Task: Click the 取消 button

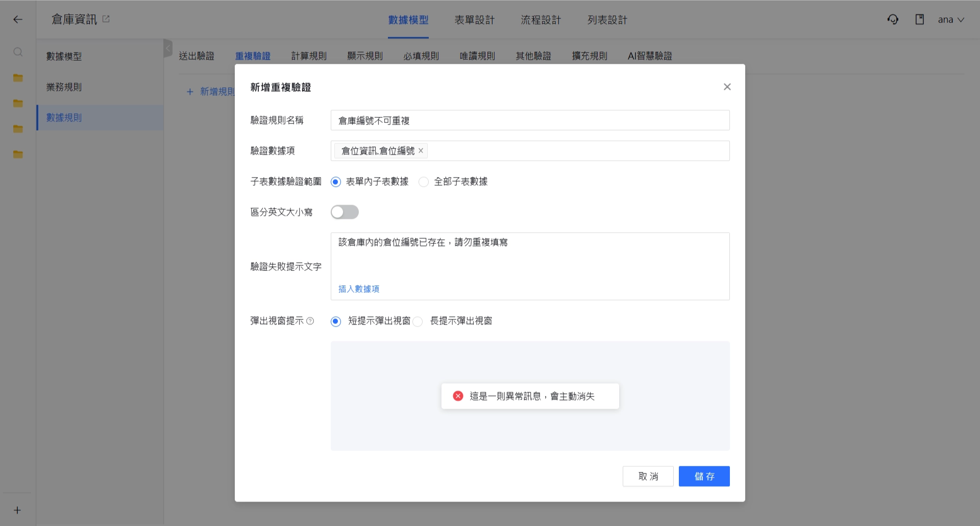Action: 648,476
